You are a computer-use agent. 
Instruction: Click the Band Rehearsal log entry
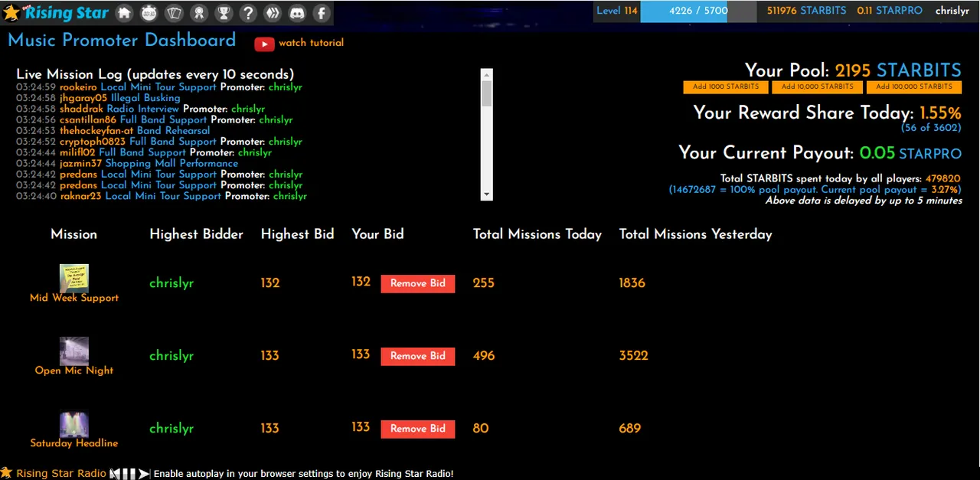tap(173, 130)
